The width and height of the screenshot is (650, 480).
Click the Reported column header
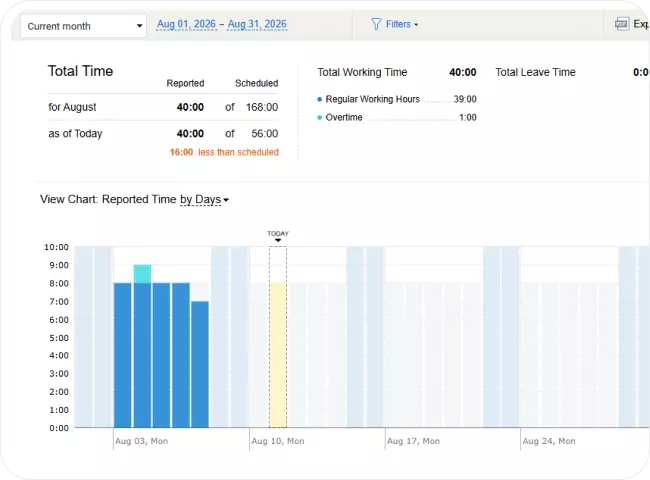185,83
